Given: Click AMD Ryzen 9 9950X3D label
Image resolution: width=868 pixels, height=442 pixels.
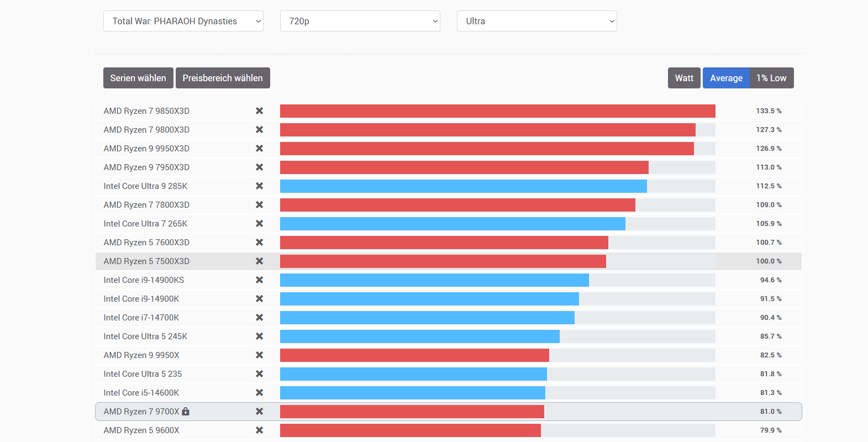Looking at the screenshot, I should pos(146,149).
